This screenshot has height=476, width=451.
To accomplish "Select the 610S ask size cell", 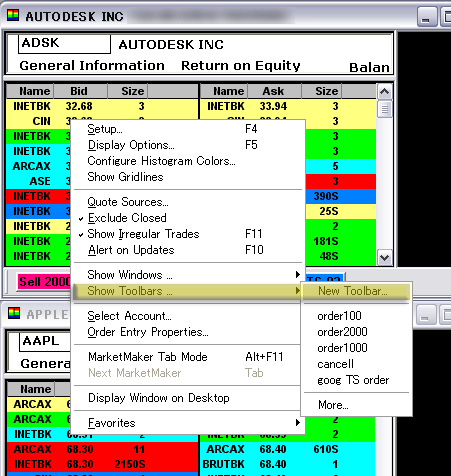I will point(326,449).
